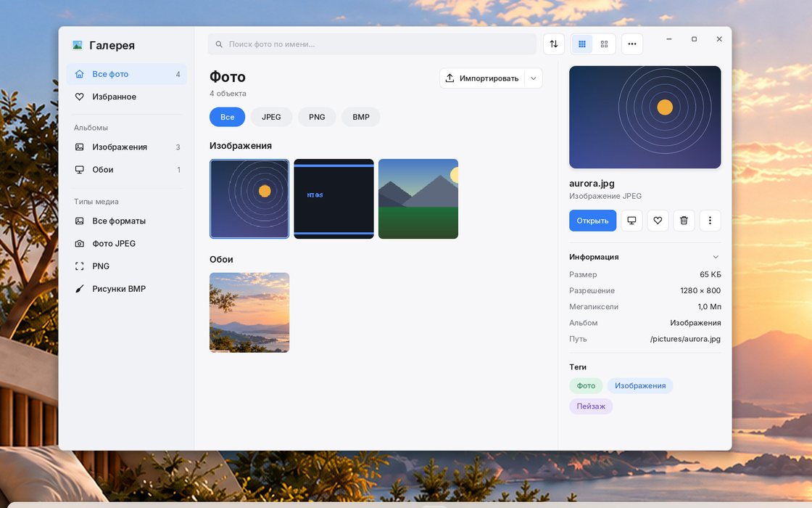Minimize the Галерея window
This screenshot has width=812, height=508.
(669, 39)
